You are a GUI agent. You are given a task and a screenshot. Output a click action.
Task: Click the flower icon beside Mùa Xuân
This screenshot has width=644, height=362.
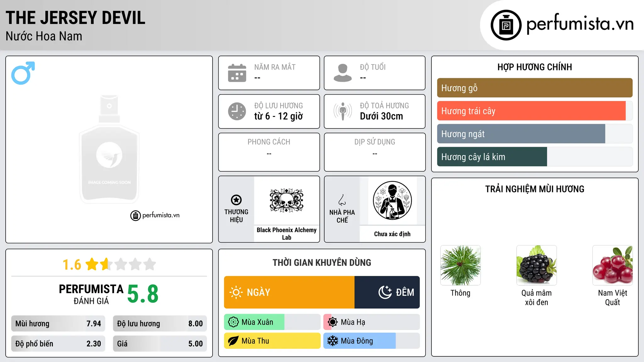click(x=233, y=322)
